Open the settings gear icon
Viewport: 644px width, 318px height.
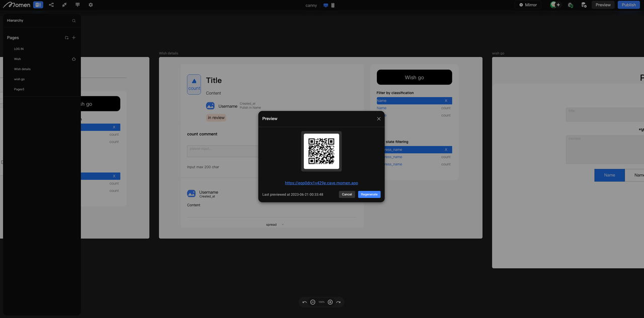91,5
